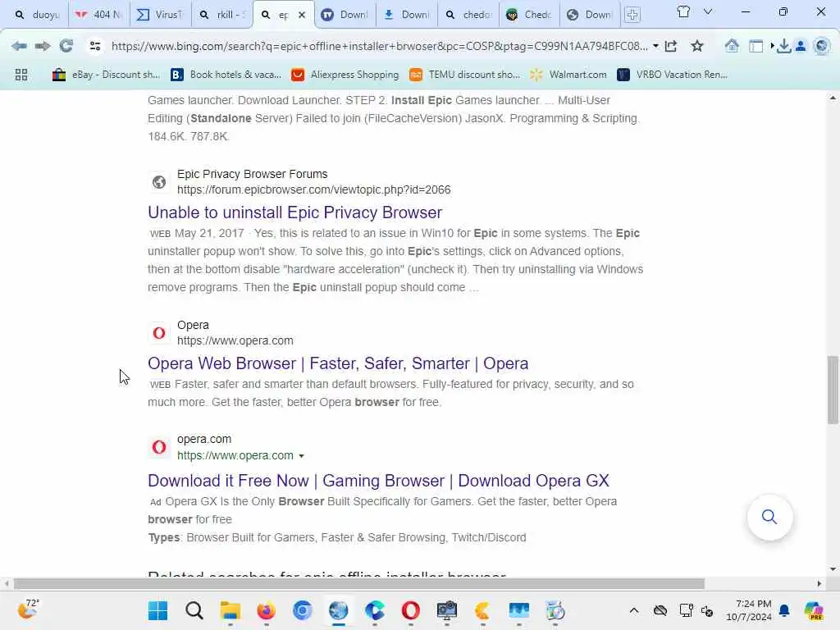Open the Book hotels & vaca bookmark

pos(226,75)
